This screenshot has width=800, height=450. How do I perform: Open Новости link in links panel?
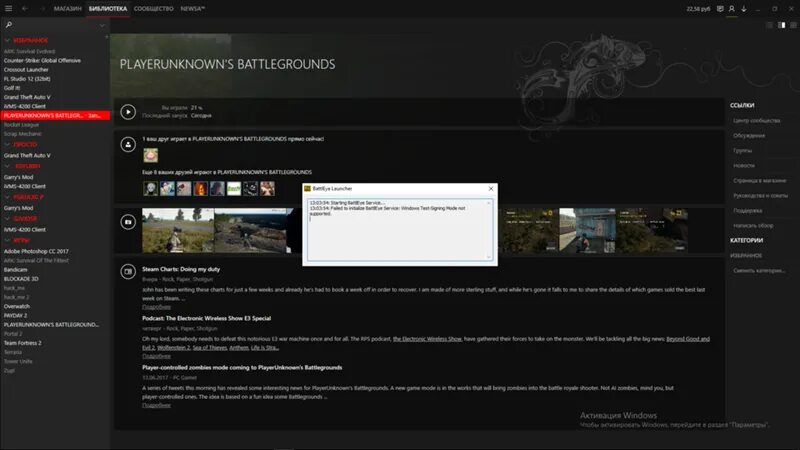[x=744, y=165]
